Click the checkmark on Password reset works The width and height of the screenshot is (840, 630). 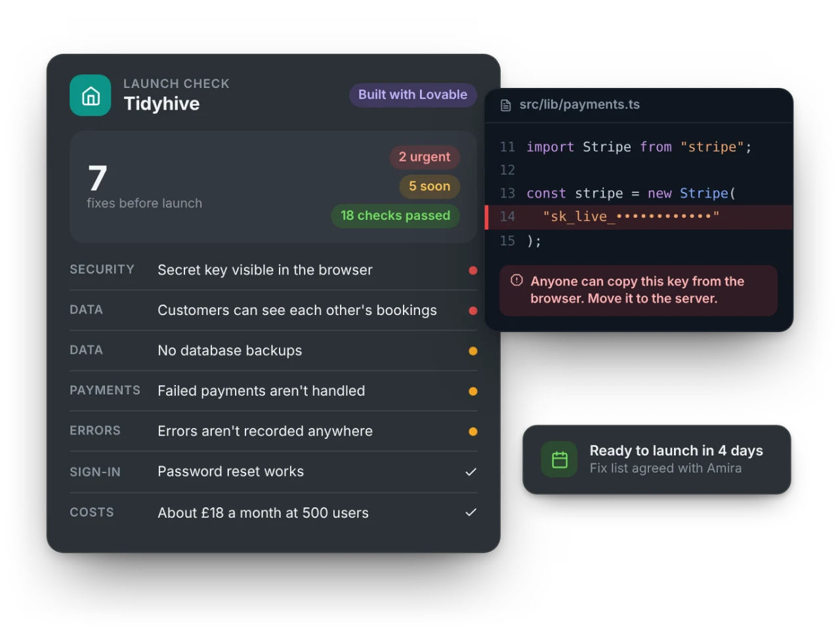pos(471,472)
